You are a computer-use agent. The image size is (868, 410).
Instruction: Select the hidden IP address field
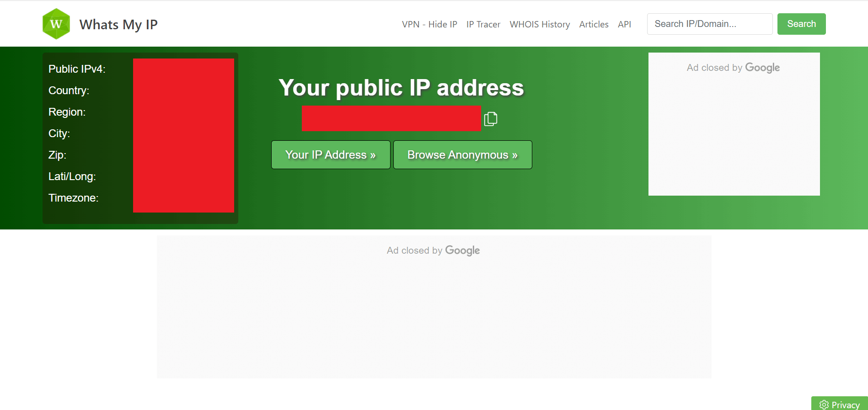(x=391, y=118)
